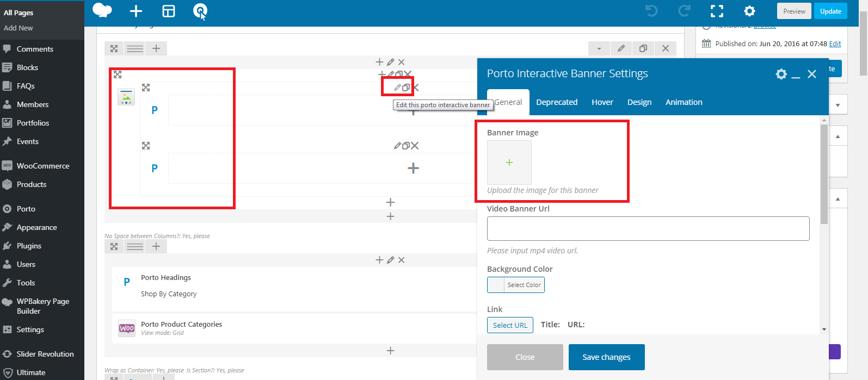Open the Hover tab
The height and width of the screenshot is (380, 868).
point(602,102)
